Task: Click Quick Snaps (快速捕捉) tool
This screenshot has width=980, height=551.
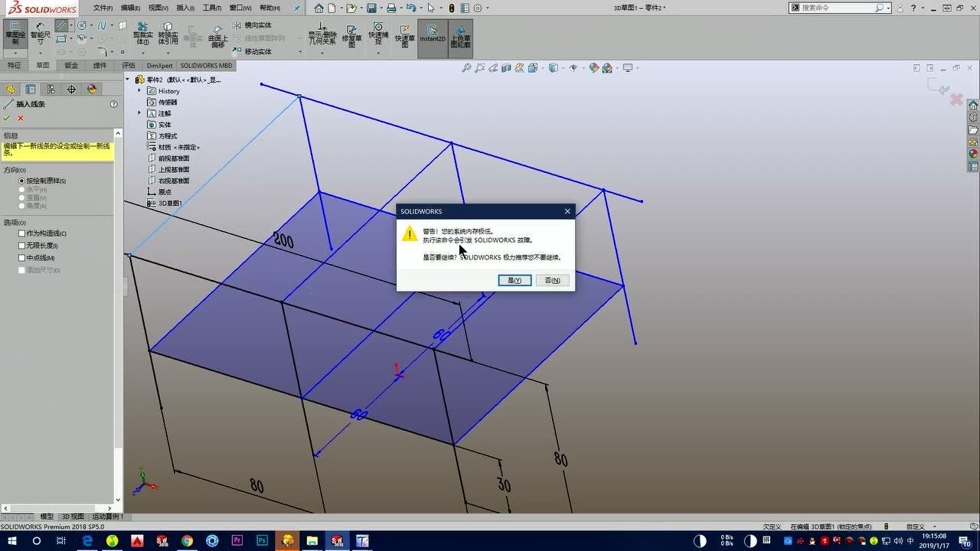Action: pos(378,32)
